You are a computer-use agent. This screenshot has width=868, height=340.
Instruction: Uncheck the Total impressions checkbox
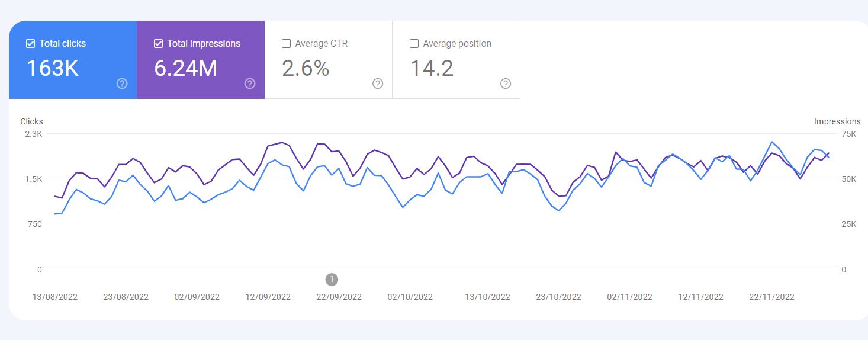point(158,43)
